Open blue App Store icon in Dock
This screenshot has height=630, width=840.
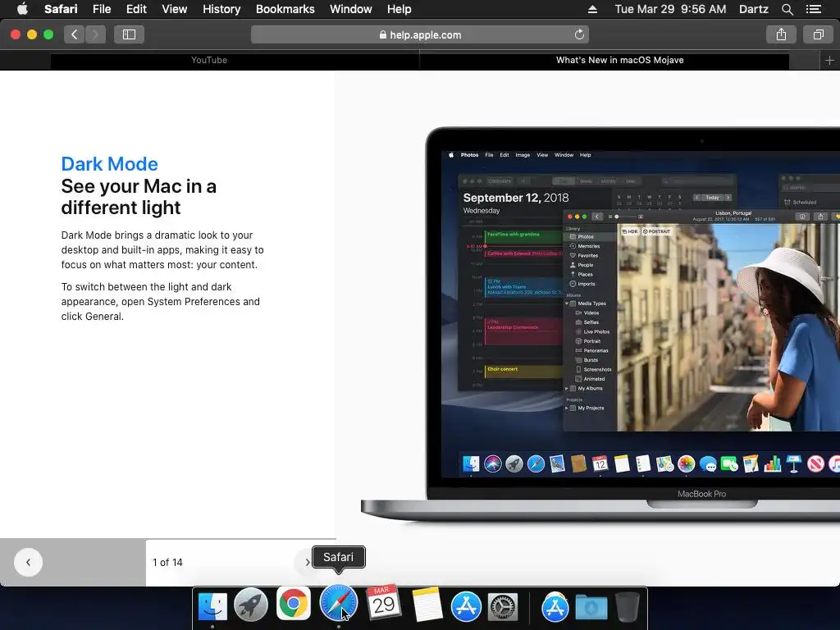466,606
